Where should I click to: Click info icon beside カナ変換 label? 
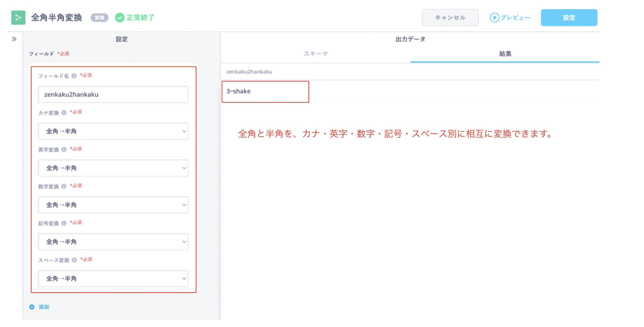tap(64, 113)
